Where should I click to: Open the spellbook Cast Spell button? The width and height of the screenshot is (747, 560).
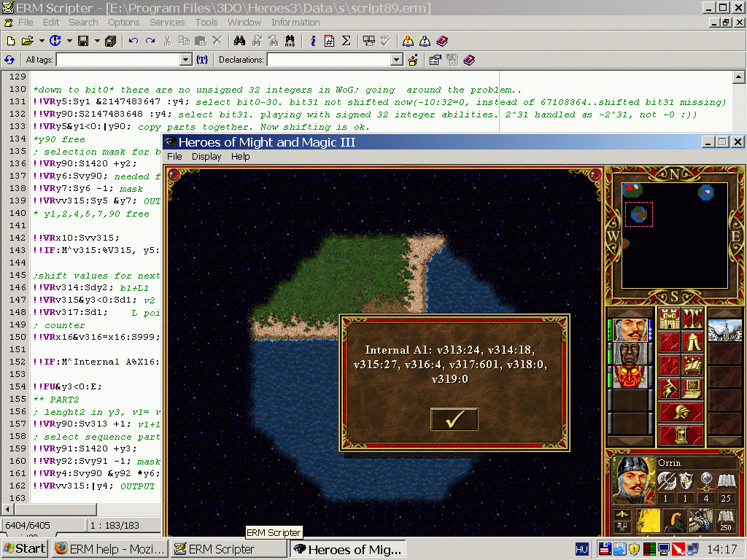tap(693, 365)
